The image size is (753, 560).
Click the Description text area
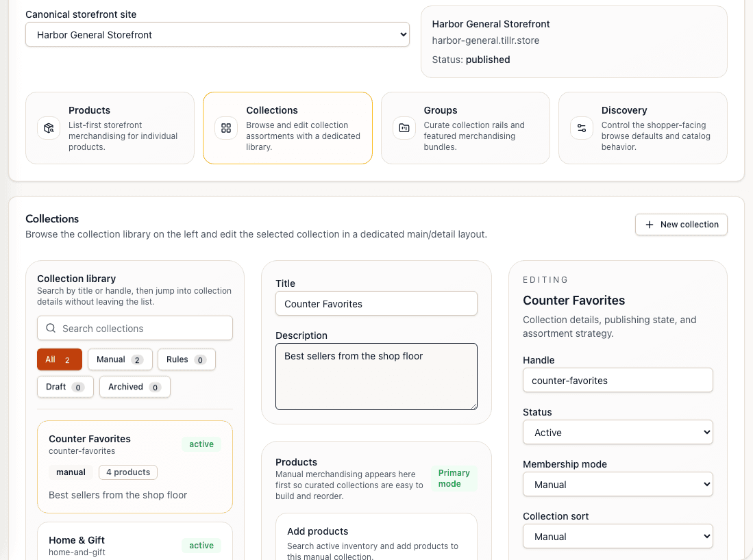coord(377,377)
